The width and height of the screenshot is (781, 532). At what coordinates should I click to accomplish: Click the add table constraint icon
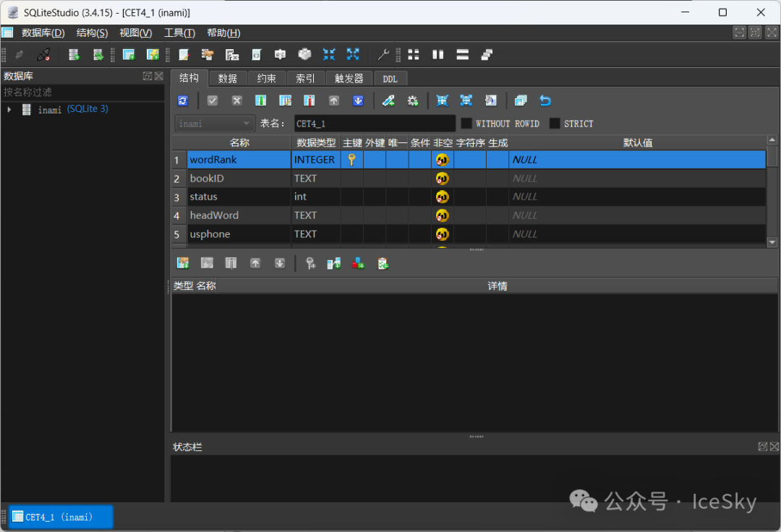click(183, 263)
